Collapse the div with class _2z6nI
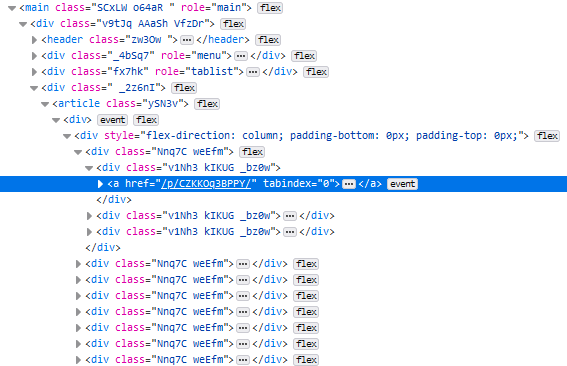567x366 pixels. 34,88
